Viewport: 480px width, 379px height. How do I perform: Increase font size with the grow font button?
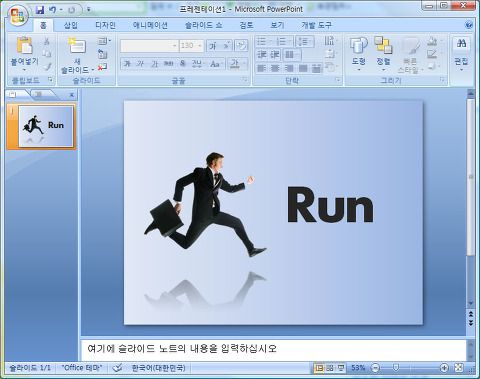[x=212, y=46]
